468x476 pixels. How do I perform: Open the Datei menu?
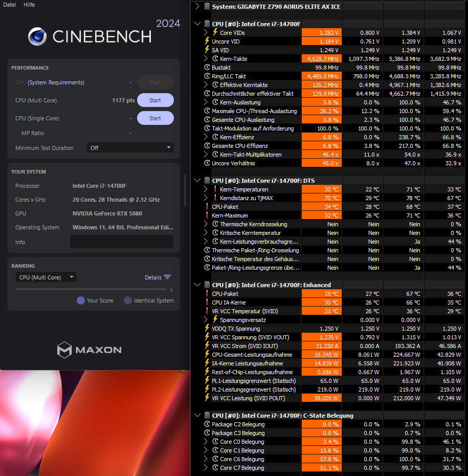click(x=9, y=5)
